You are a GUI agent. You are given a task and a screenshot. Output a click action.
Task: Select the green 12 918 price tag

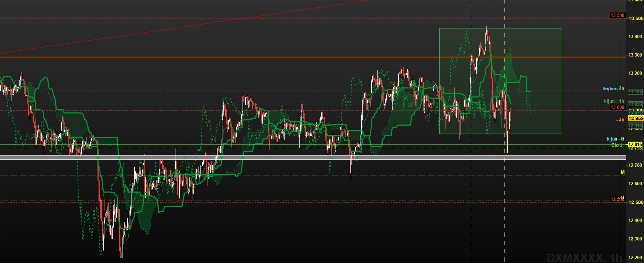click(635, 126)
